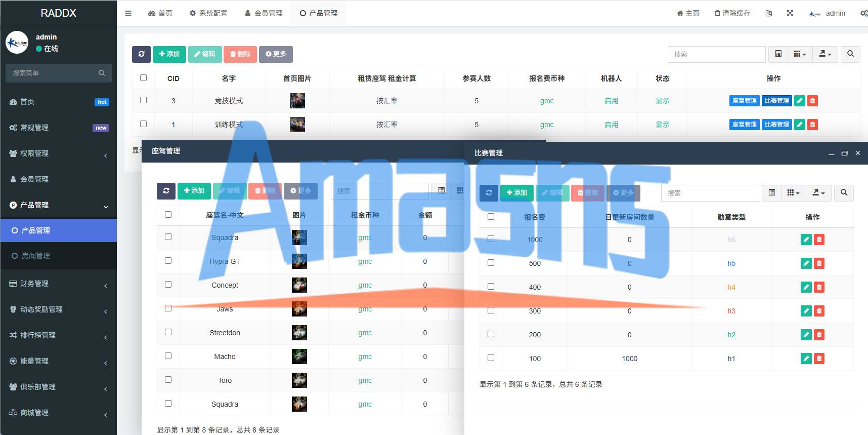Image resolution: width=868 pixels, height=435 pixels.
Task: Expand 动态奖励管理 sidebar menu
Action: [59, 309]
